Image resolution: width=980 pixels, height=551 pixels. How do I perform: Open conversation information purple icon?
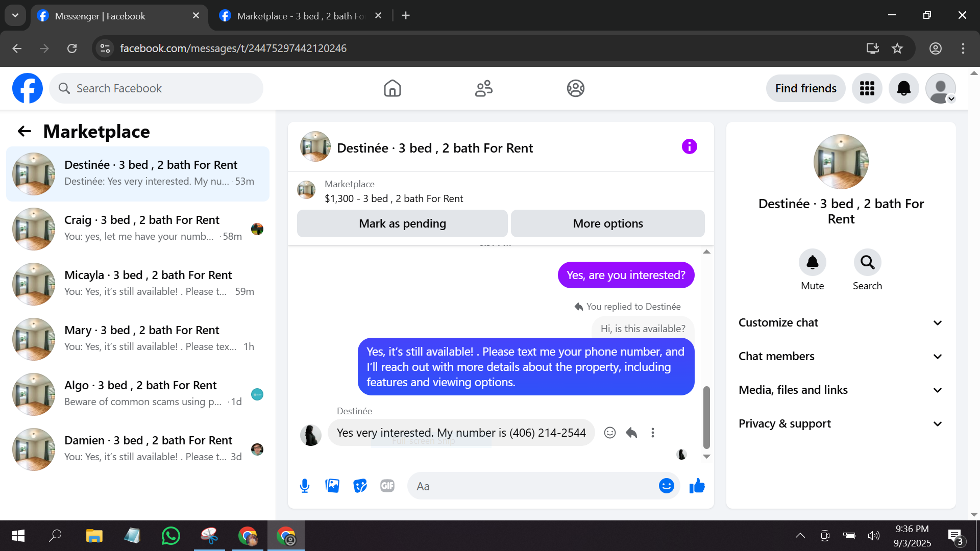pos(690,147)
